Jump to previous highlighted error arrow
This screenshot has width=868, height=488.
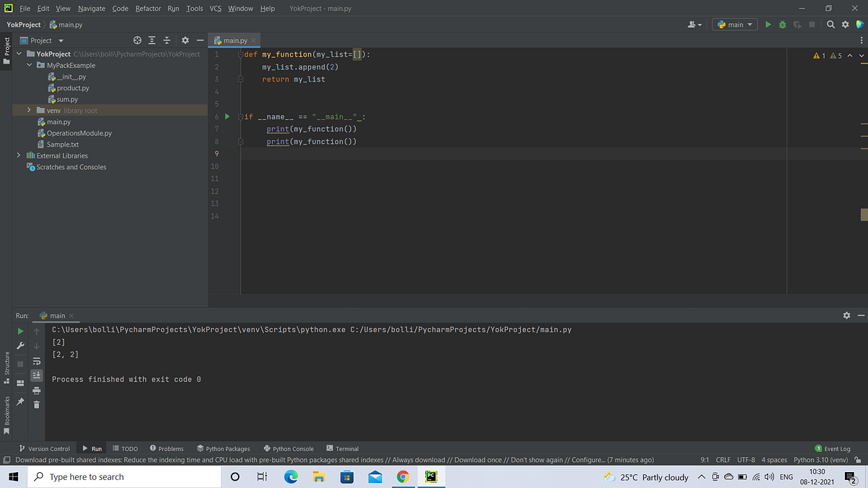pyautogui.click(x=850, y=56)
